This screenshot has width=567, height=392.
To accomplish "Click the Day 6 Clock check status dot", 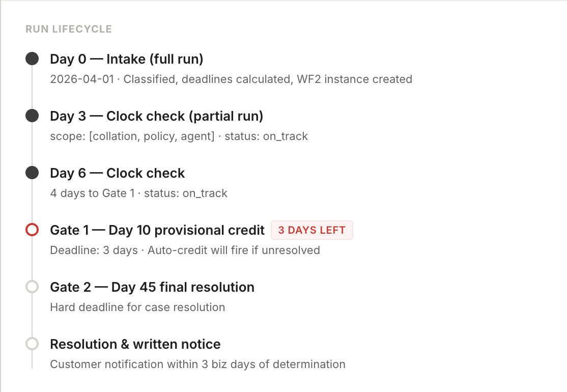I will (x=33, y=173).
